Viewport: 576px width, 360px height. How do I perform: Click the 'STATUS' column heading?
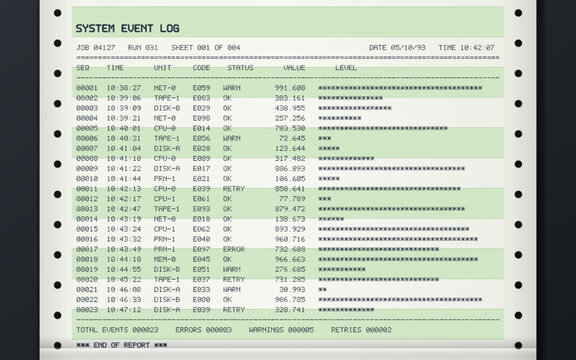[x=240, y=68]
